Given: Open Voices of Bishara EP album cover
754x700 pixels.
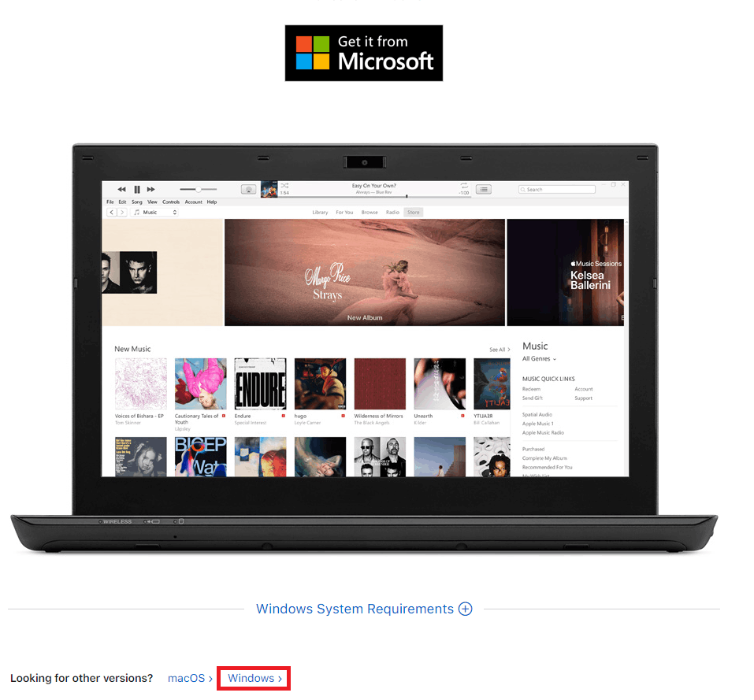Looking at the screenshot, I should click(x=141, y=384).
